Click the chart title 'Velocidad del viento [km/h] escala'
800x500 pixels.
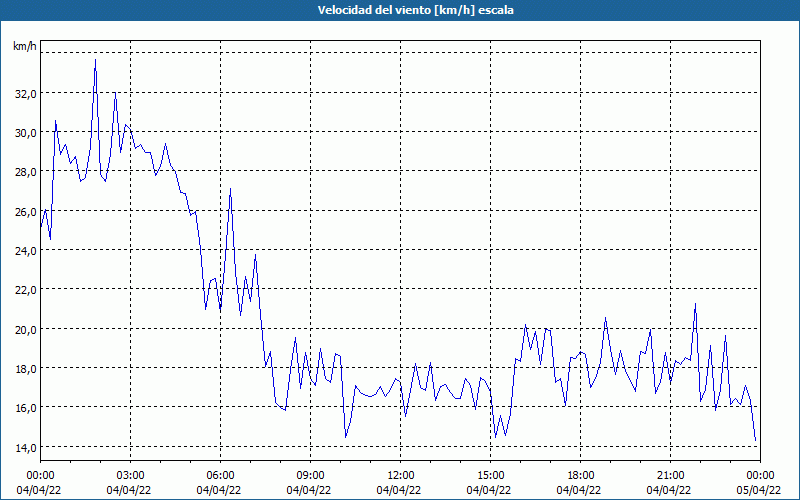pyautogui.click(x=415, y=10)
